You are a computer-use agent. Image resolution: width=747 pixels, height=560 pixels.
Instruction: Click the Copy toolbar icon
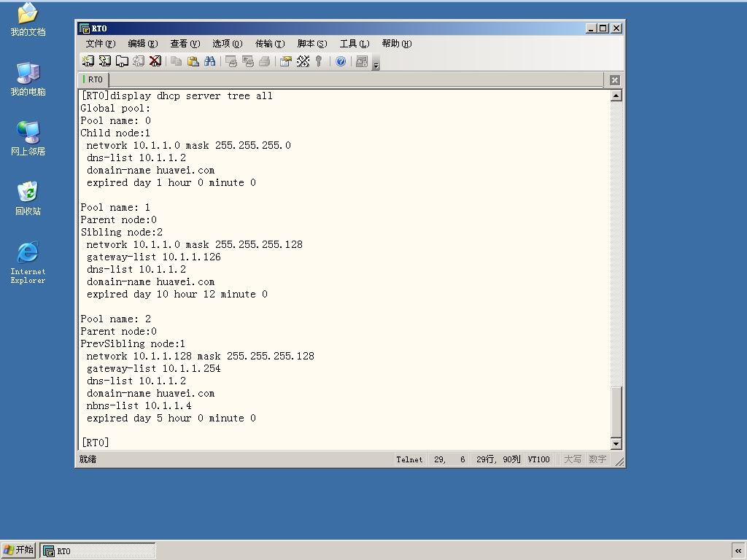[177, 61]
